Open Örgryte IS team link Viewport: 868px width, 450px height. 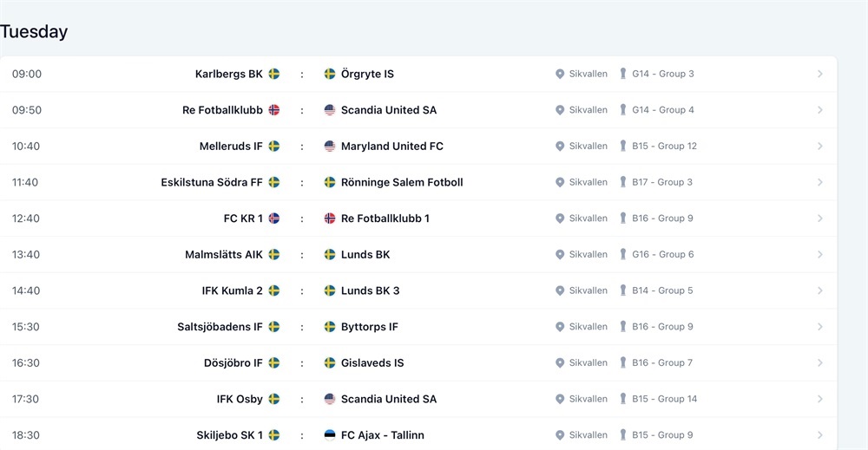367,74
